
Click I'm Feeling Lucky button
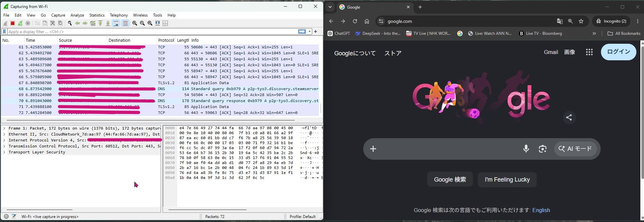[x=507, y=180]
